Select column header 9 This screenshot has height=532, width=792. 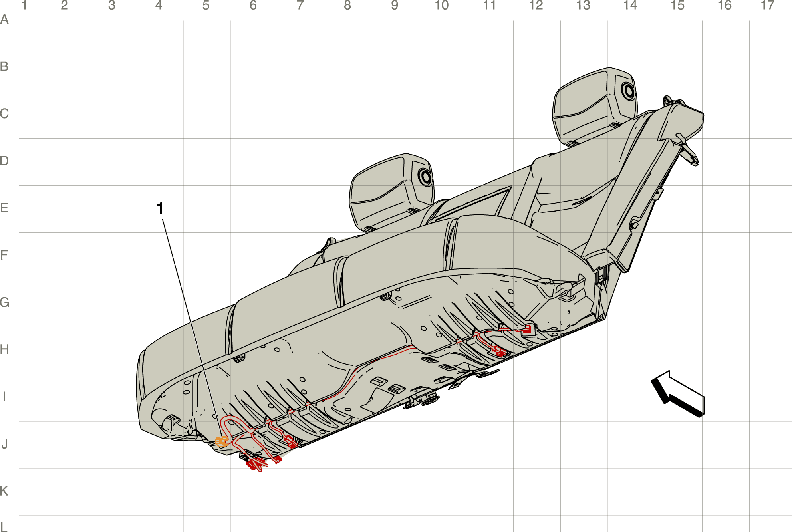point(395,6)
